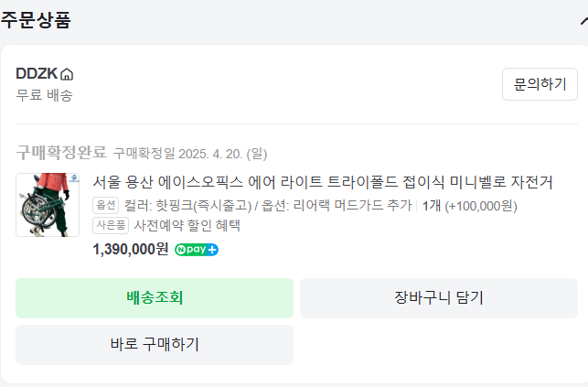Screen dimensions: 588x387
Task: Open the folding bicycle product thumbnail
Action: [48, 205]
